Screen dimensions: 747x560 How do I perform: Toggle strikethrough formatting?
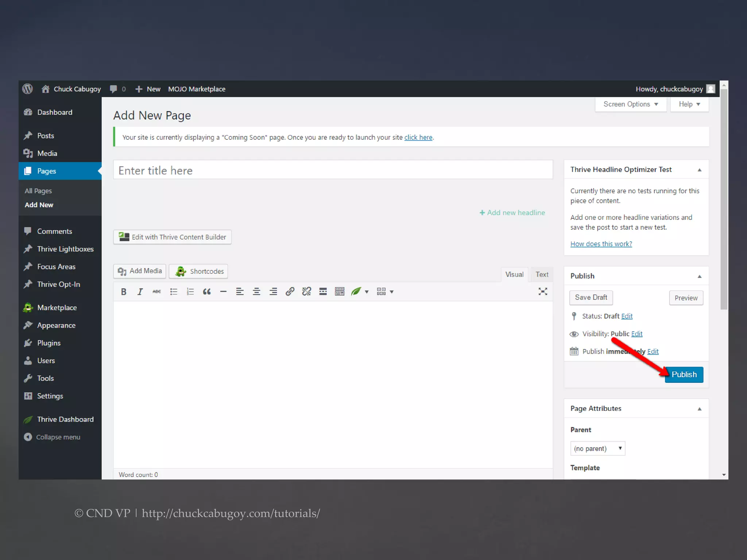tap(157, 292)
